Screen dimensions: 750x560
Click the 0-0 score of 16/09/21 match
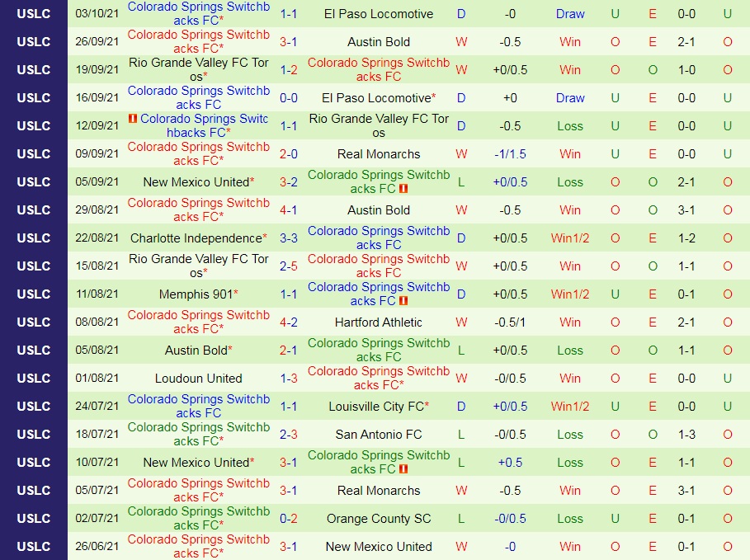tap(289, 98)
